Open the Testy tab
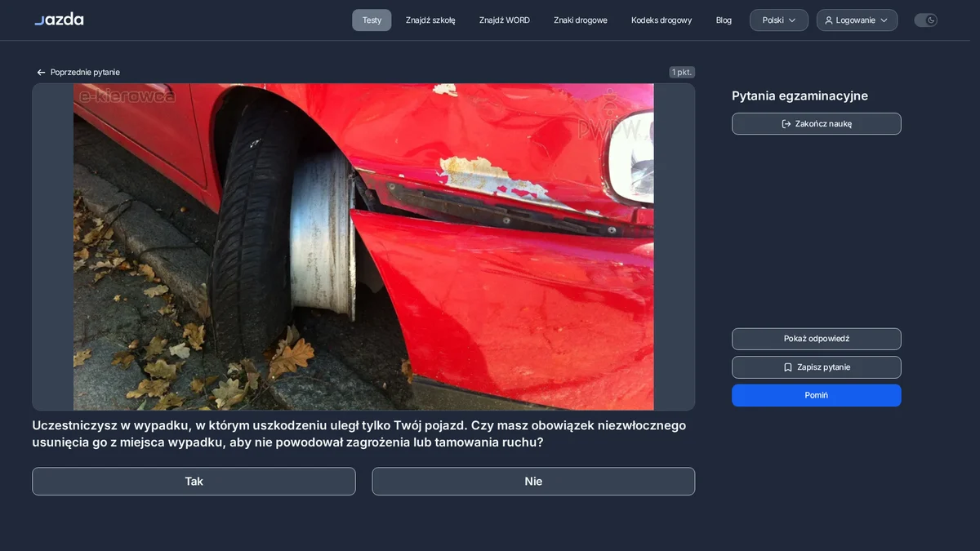 372,20
